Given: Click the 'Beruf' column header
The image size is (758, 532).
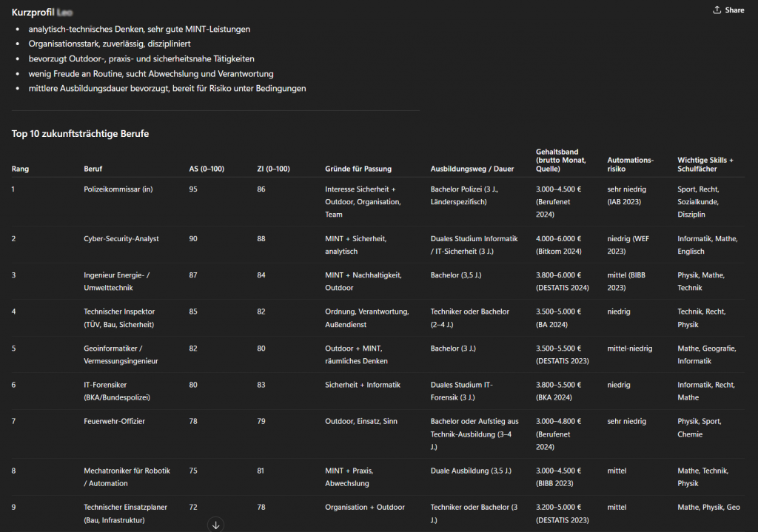Looking at the screenshot, I should click(93, 169).
